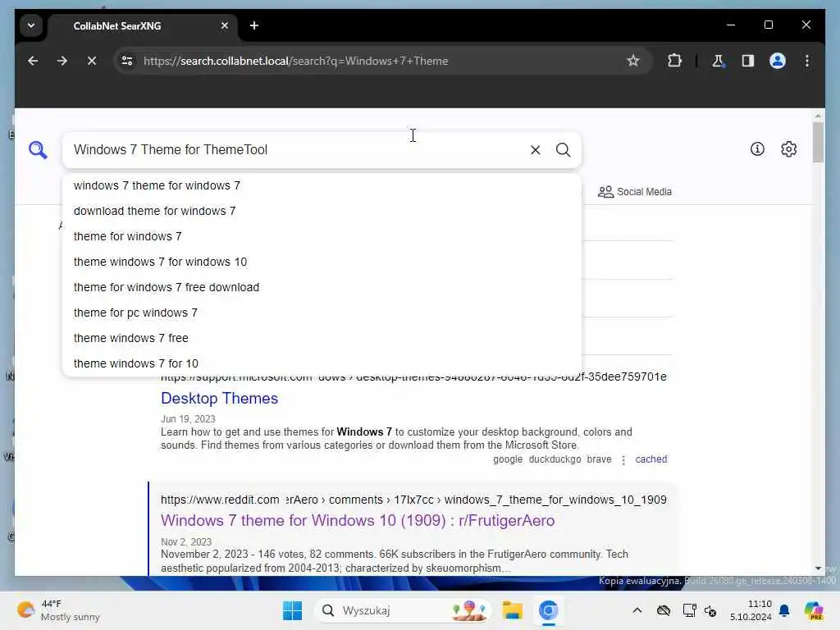Close the CollabNet SearXNG tab
The height and width of the screenshot is (630, 840).
point(225,25)
